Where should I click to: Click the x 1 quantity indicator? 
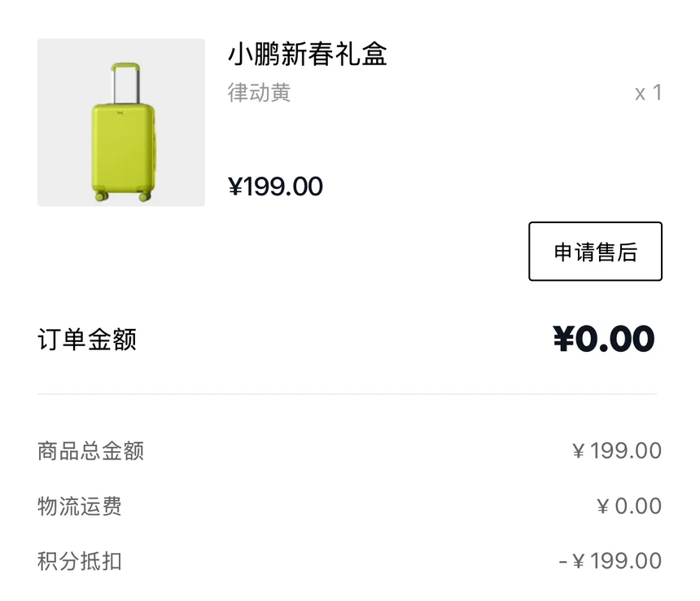pyautogui.click(x=648, y=93)
